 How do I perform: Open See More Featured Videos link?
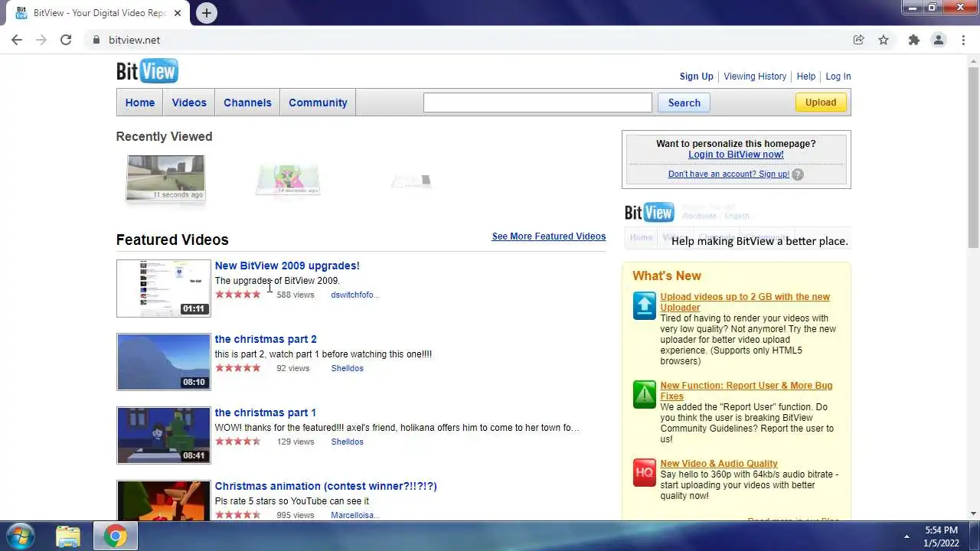[548, 236]
